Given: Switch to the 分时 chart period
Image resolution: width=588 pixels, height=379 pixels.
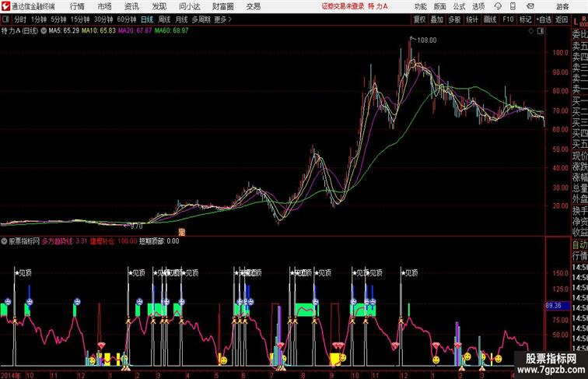Looking at the screenshot, I should coord(20,19).
